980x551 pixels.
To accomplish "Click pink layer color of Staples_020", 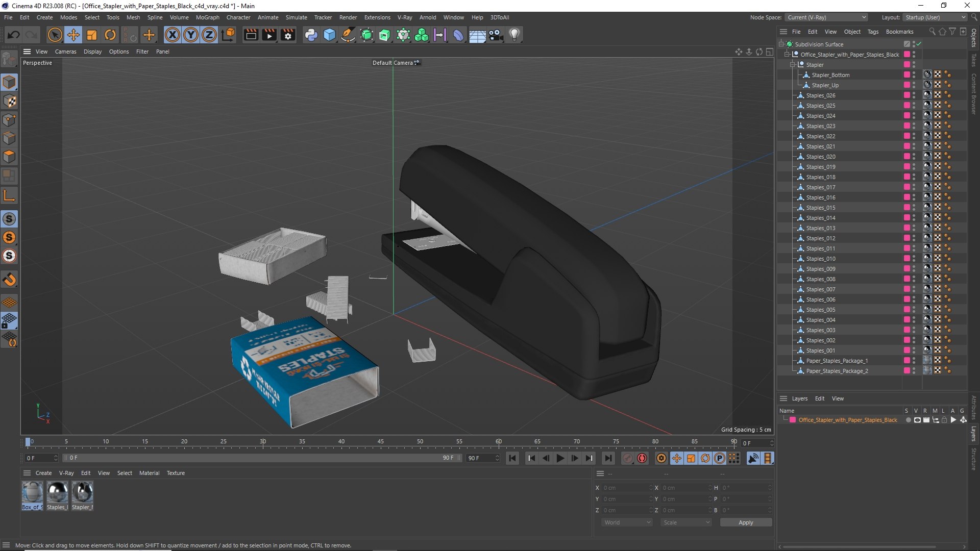I will (906, 157).
